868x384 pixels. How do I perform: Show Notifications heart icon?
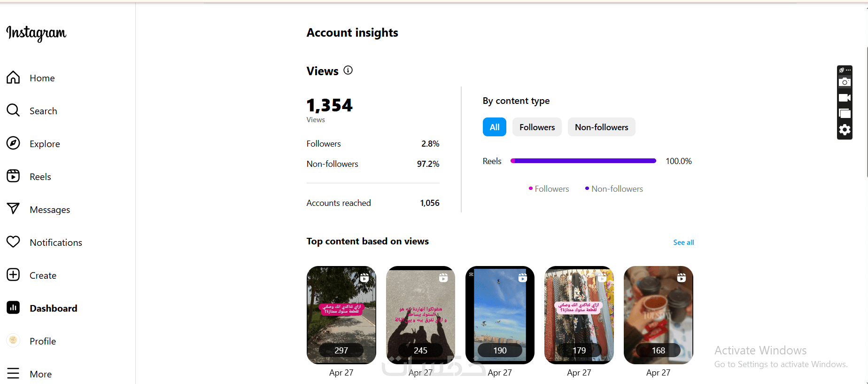click(13, 242)
